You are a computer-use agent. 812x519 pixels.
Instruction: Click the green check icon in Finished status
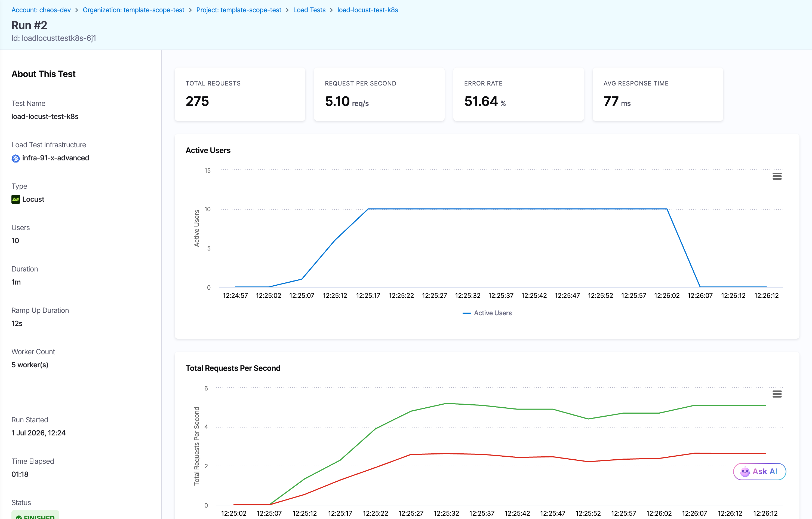(x=19, y=517)
